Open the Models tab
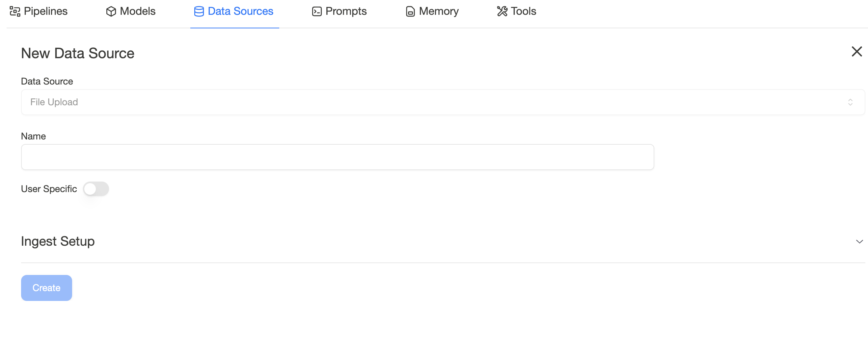The height and width of the screenshot is (346, 868). (131, 12)
